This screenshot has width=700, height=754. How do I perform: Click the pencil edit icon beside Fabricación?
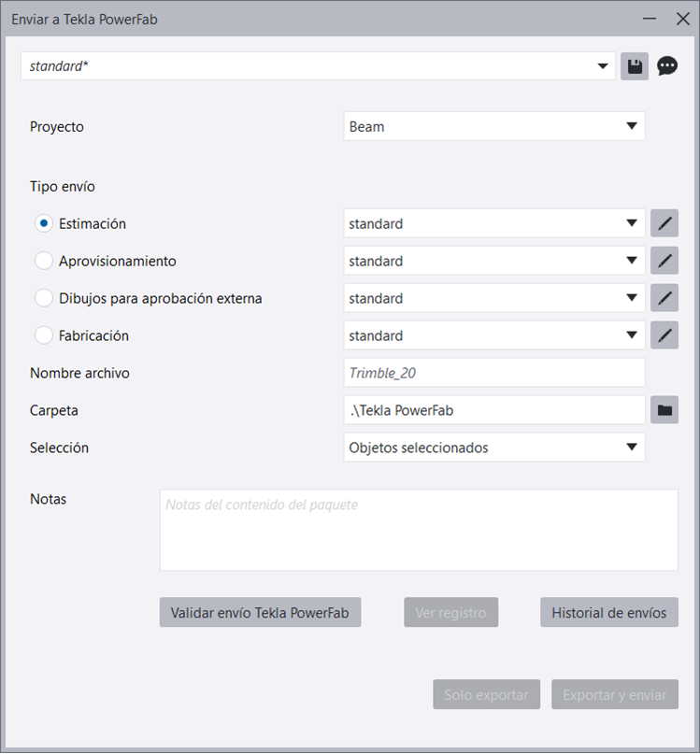click(664, 335)
